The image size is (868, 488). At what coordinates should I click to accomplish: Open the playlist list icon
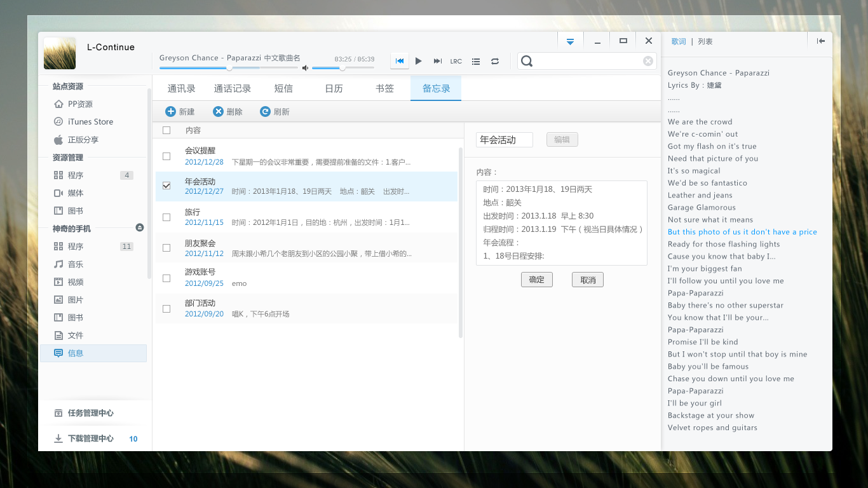pyautogui.click(x=476, y=62)
